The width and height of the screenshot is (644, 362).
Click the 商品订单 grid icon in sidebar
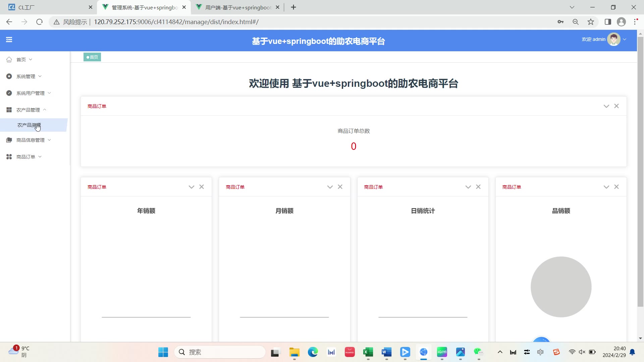[9, 157]
